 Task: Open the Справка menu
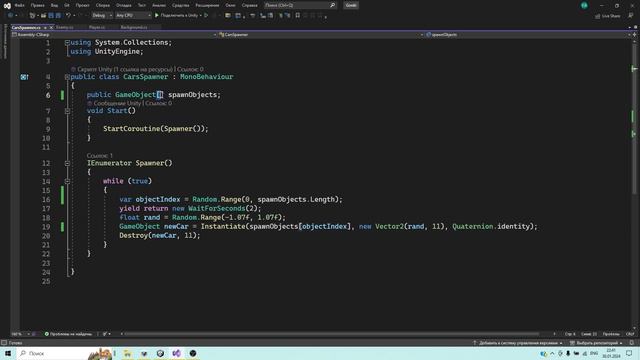[249, 5]
